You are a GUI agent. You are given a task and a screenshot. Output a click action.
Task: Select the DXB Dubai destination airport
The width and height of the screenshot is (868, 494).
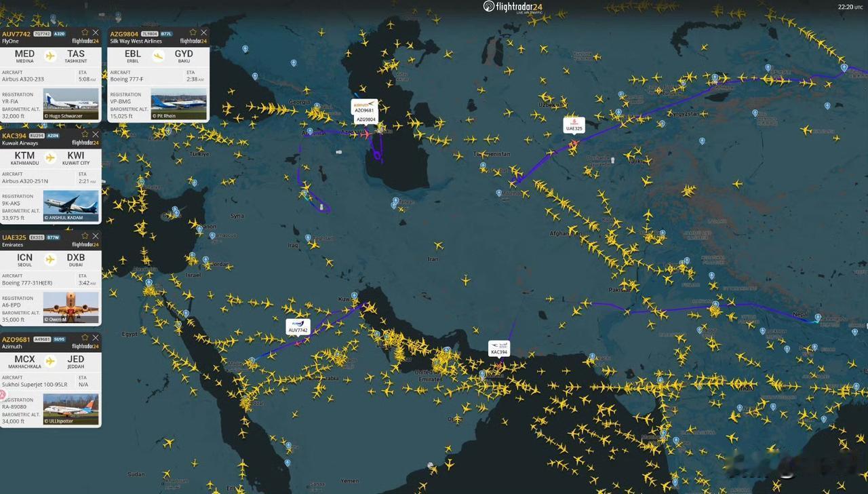[x=76, y=259]
